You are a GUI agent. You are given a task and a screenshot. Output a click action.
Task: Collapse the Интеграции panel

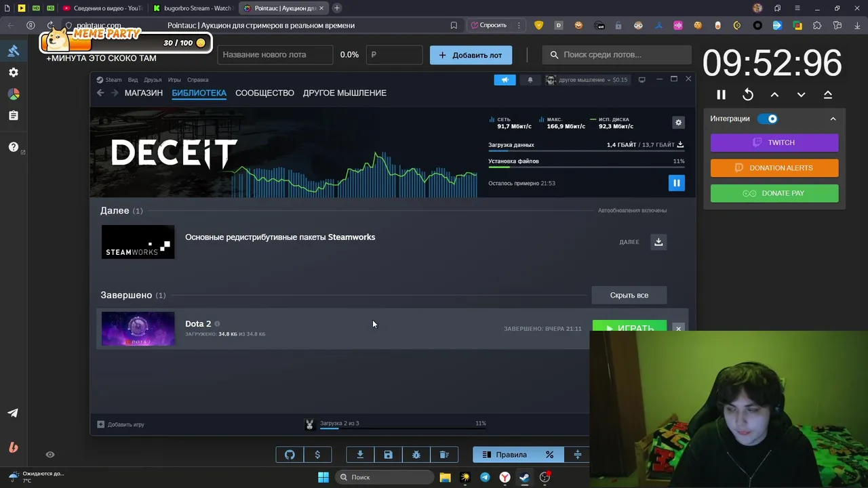[833, 119]
